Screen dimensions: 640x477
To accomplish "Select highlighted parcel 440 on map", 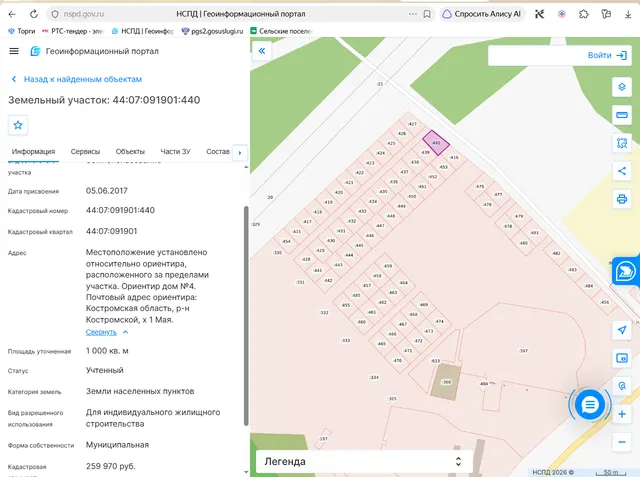I will pos(436,143).
